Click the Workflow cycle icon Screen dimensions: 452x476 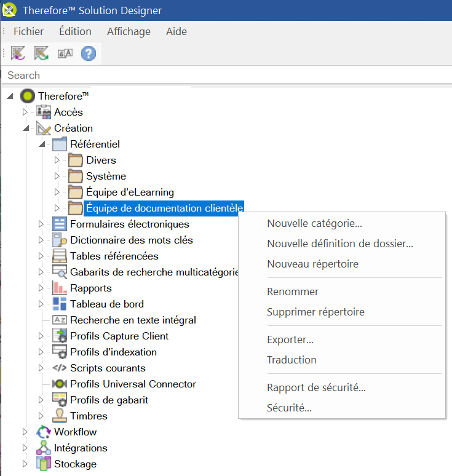[x=44, y=432]
